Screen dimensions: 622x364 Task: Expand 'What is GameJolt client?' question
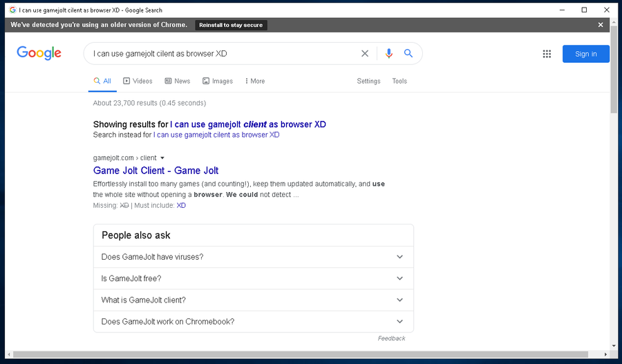(x=254, y=300)
